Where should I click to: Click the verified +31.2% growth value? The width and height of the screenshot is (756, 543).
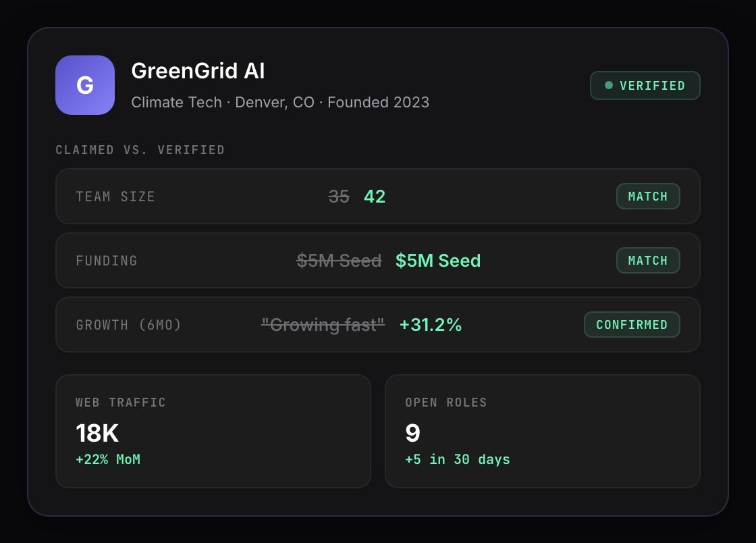(x=431, y=325)
